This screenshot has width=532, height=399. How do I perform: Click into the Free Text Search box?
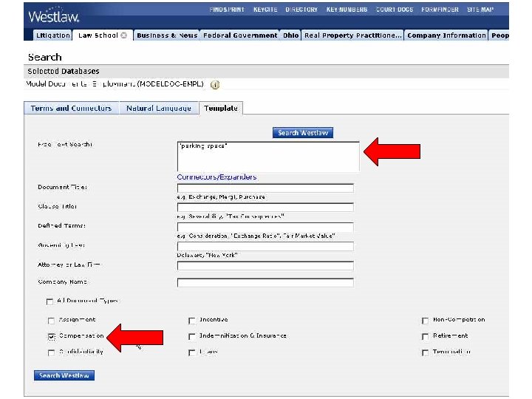pyautogui.click(x=268, y=157)
